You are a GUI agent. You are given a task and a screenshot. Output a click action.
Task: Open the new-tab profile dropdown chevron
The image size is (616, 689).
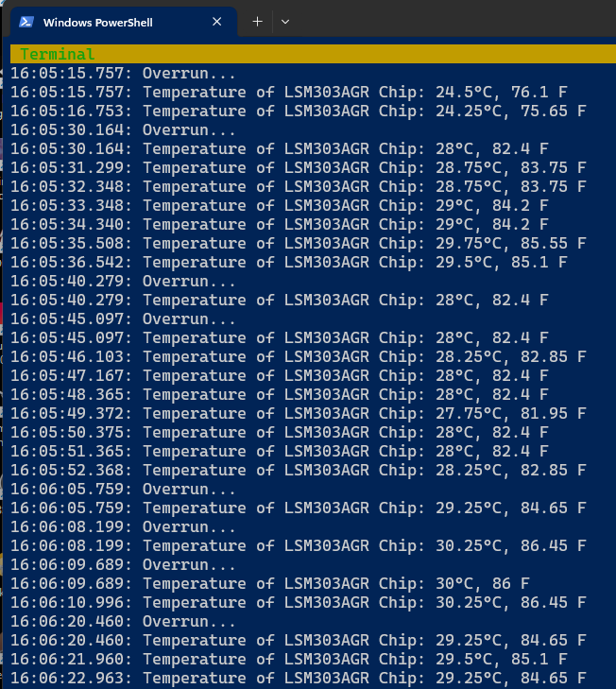click(x=285, y=22)
